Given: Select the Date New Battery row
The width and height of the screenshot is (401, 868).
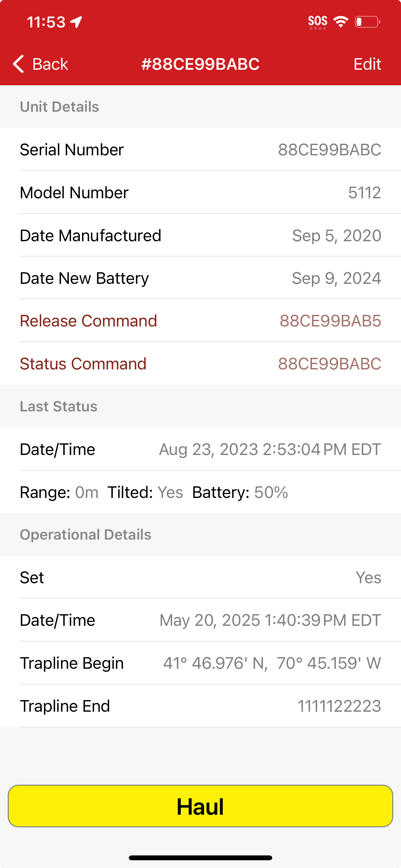Looking at the screenshot, I should 200,278.
